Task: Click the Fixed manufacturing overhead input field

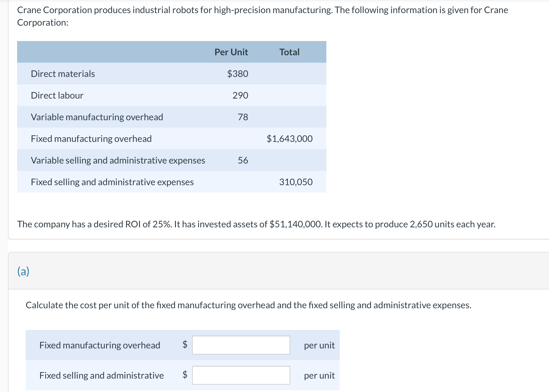Action: tap(241, 345)
